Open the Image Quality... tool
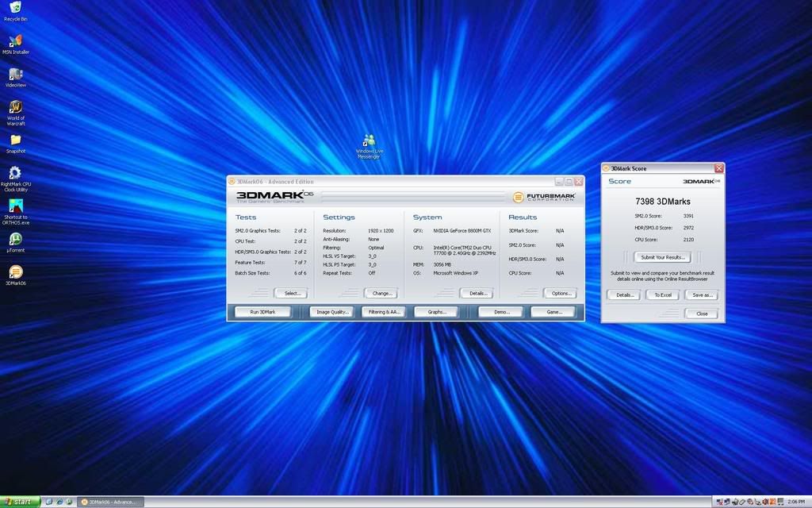The image size is (812, 508). pos(332,312)
